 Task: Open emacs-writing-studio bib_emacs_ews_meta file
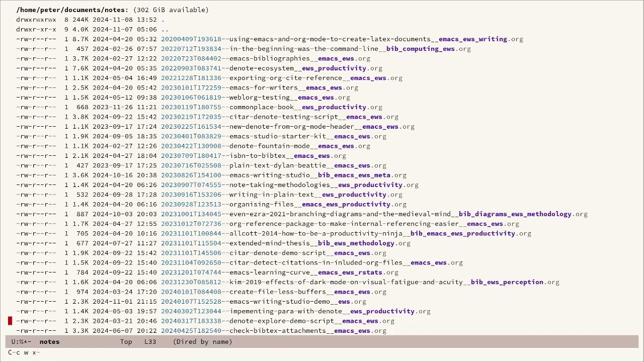click(284, 175)
